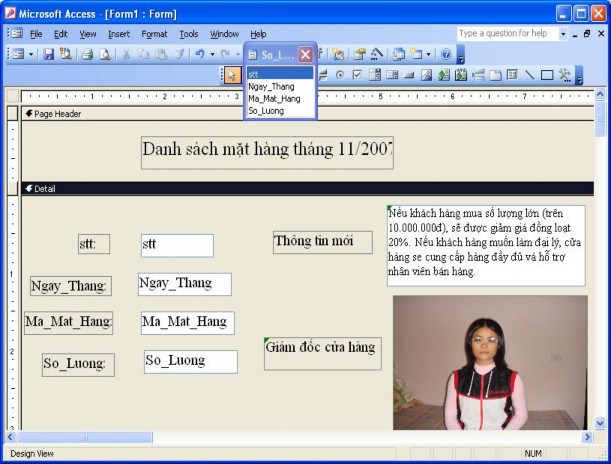Click the Format Painter brush icon
The width and height of the screenshot is (611, 464).
coord(179,54)
